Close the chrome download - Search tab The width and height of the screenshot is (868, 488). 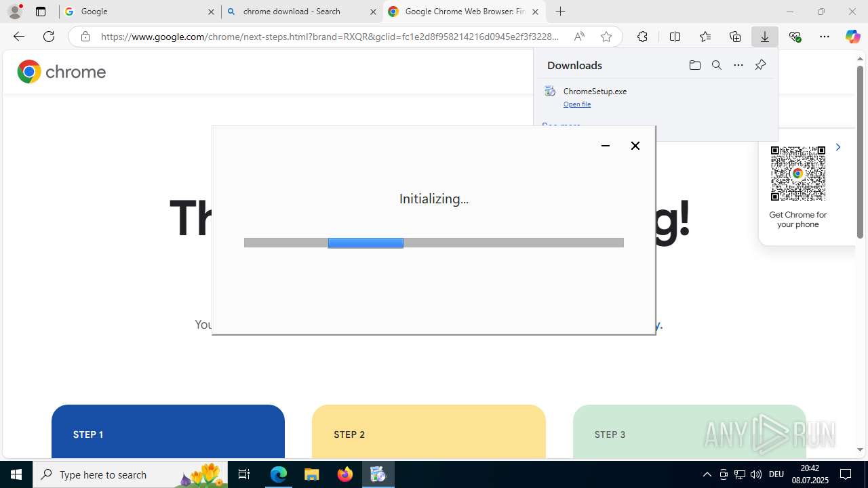(x=373, y=12)
